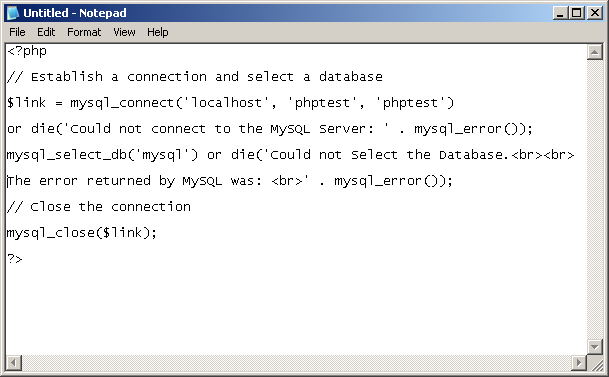Click the horizontal scrollbar track
The image size is (609, 377).
[296, 363]
